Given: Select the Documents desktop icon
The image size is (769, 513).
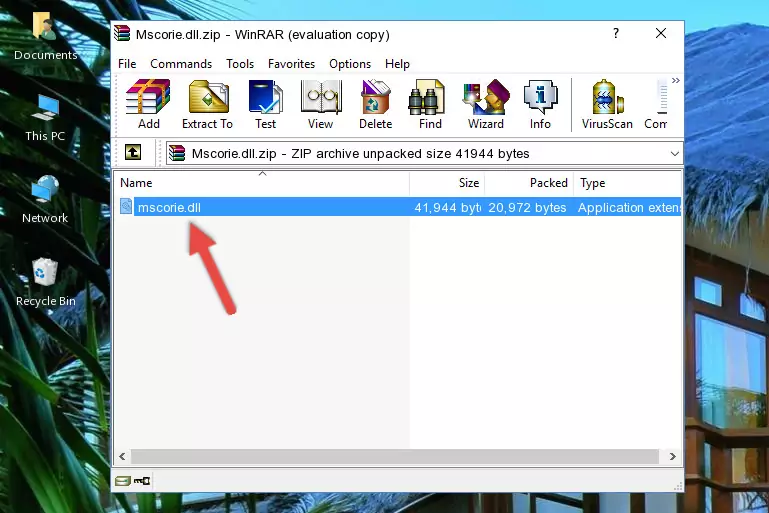Looking at the screenshot, I should (x=45, y=37).
